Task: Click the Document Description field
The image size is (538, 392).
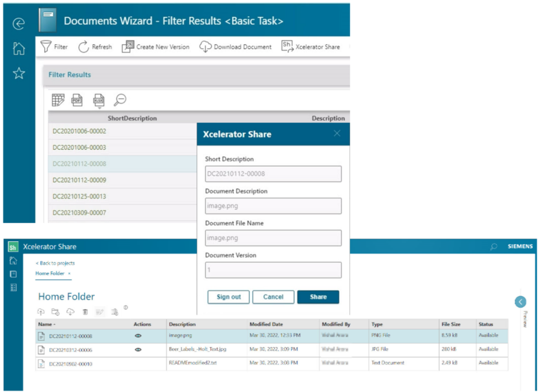Action: (273, 206)
